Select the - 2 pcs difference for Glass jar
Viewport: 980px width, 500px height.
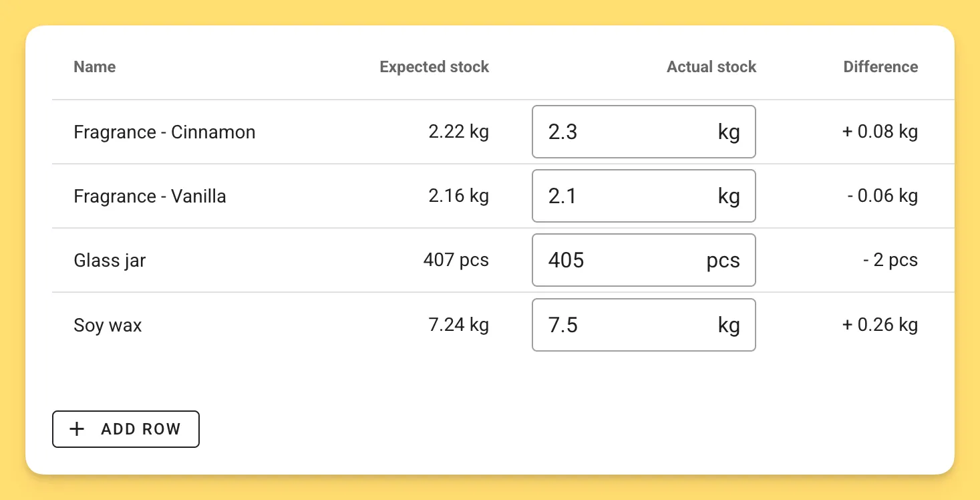click(890, 260)
